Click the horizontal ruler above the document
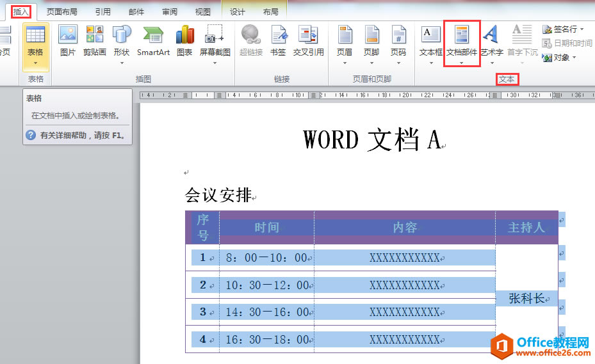The image size is (595, 364). (x=366, y=95)
